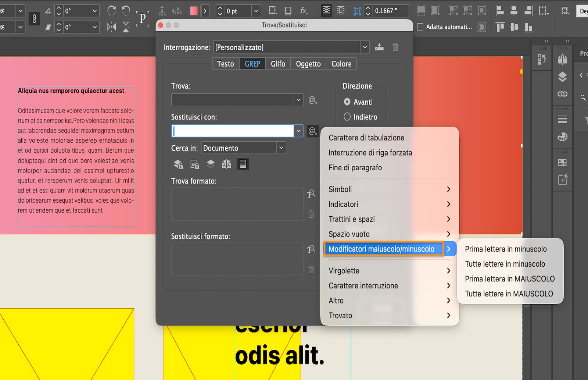Toggle include locked layers icon

178,164
